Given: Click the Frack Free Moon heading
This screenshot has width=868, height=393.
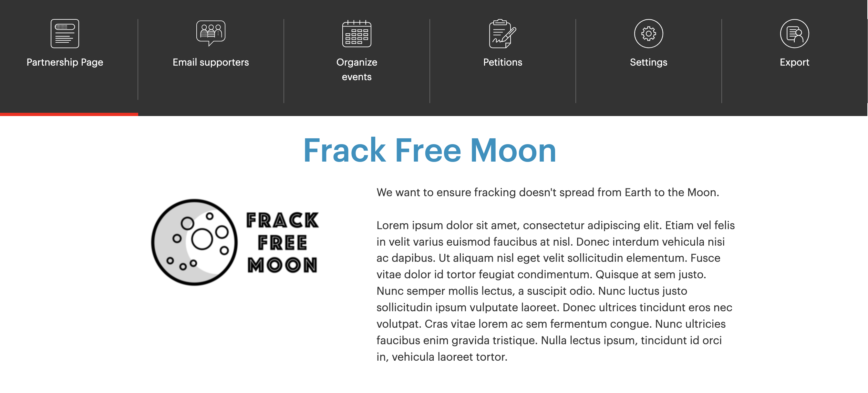Looking at the screenshot, I should click(429, 151).
